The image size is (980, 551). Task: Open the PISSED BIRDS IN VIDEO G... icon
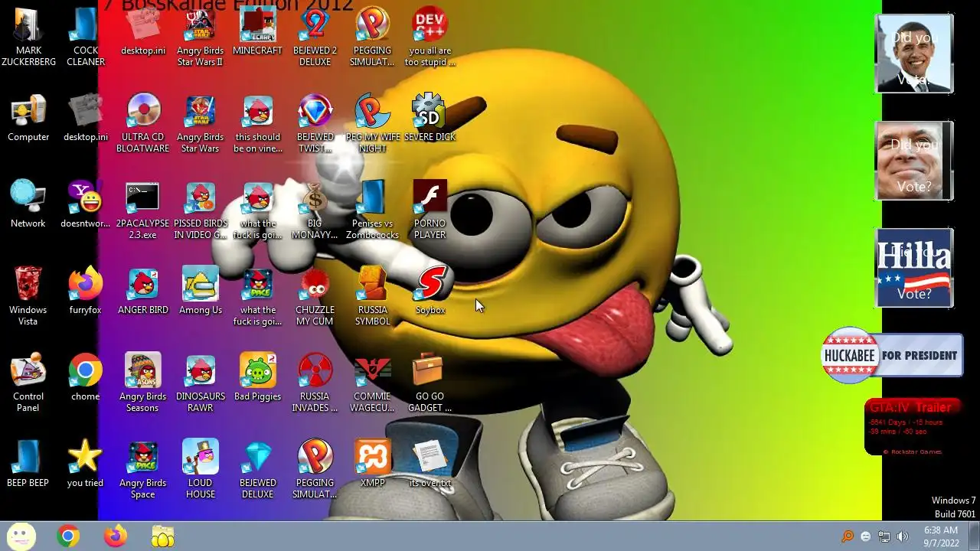pyautogui.click(x=201, y=210)
